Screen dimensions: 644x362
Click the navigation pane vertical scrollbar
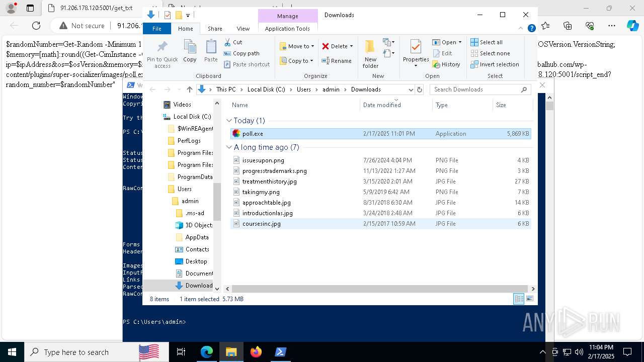point(217,202)
